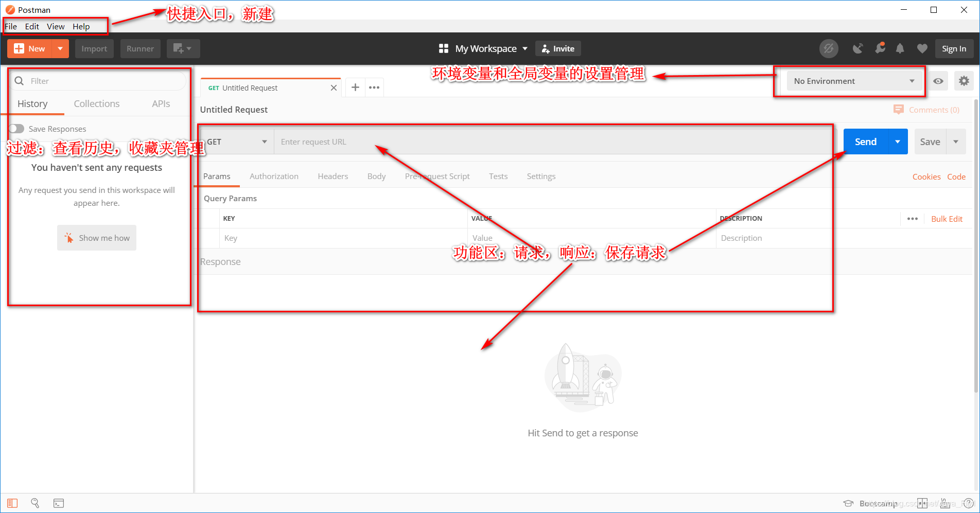The width and height of the screenshot is (980, 513).
Task: Toggle the sidebar icon in status bar
Action: [x=12, y=503]
